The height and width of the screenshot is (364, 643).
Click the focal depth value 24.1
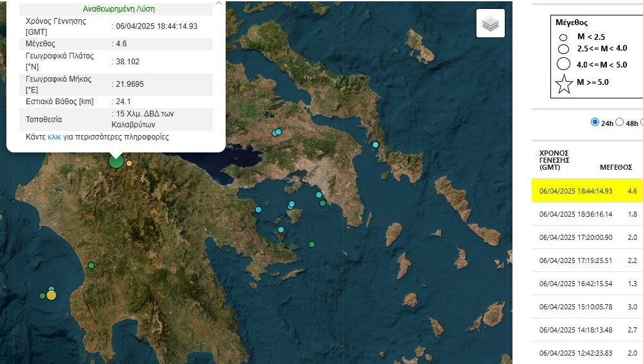pyautogui.click(x=123, y=102)
